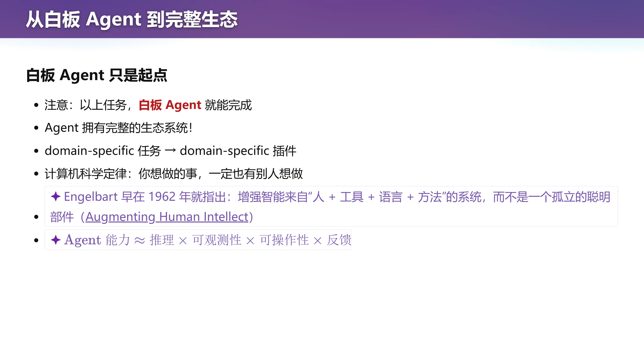Image resolution: width=644 pixels, height=362 pixels.
Task: Click the text domain-specific 插件
Action: pyautogui.click(x=238, y=151)
